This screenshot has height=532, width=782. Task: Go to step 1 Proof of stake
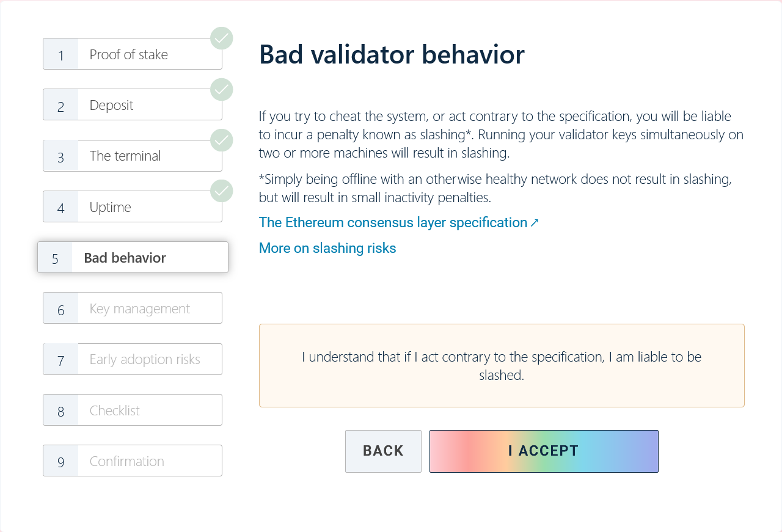(133, 54)
